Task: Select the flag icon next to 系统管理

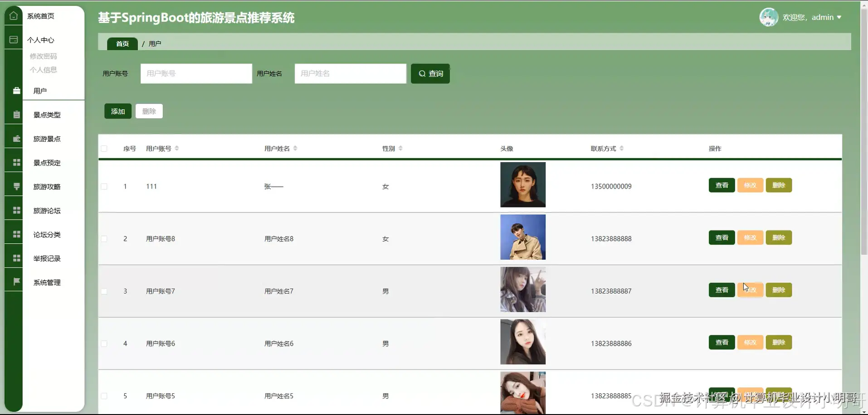Action: pyautogui.click(x=16, y=281)
